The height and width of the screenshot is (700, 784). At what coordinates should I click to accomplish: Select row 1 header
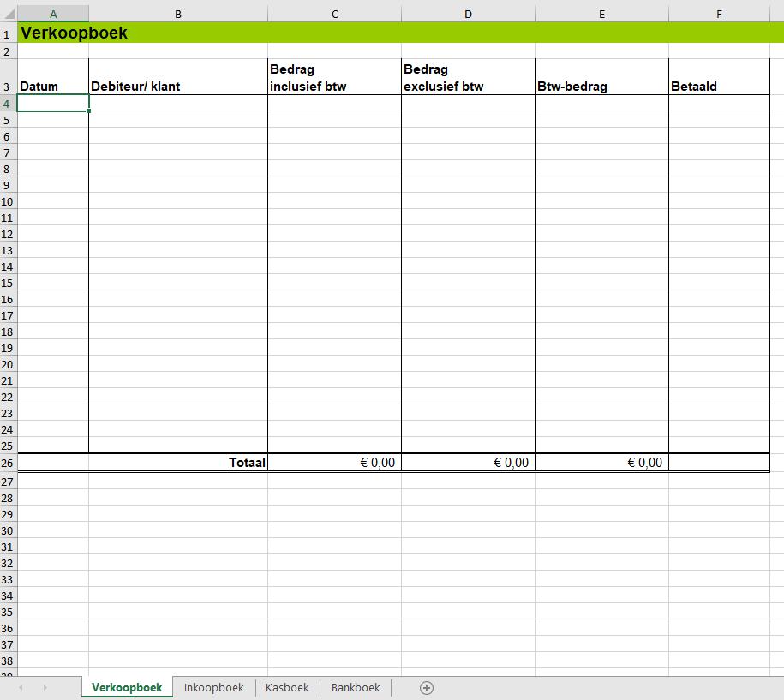(7, 34)
